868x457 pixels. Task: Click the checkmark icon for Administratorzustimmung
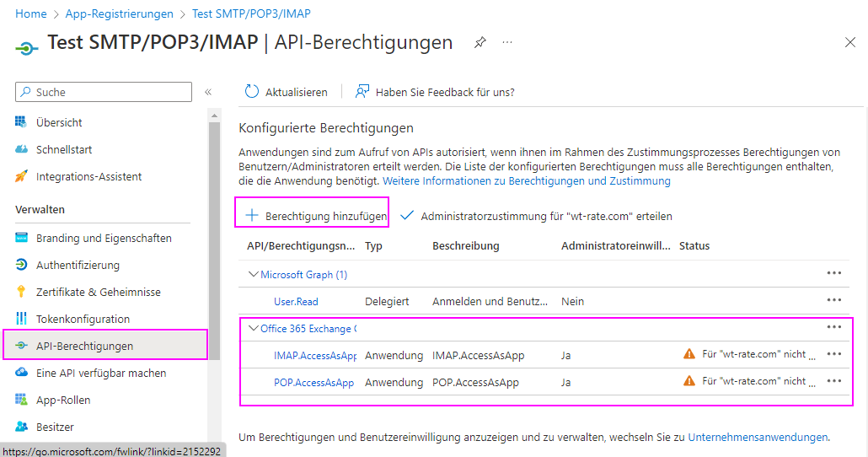407,216
